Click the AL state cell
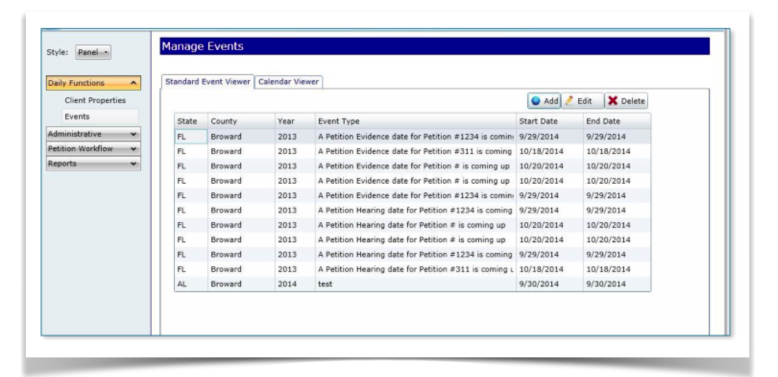This screenshot has width=778, height=377. [191, 284]
